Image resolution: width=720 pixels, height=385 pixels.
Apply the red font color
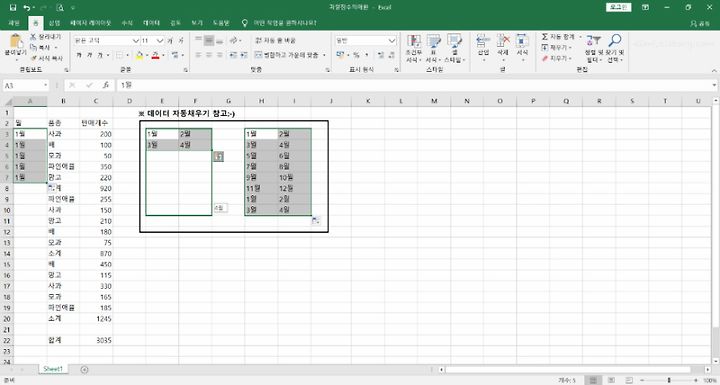coord(156,55)
